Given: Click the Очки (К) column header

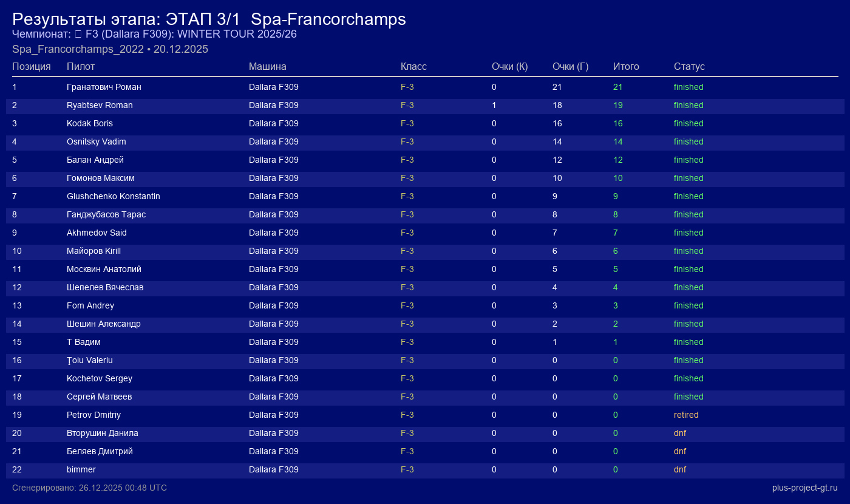Looking at the screenshot, I should coord(509,66).
